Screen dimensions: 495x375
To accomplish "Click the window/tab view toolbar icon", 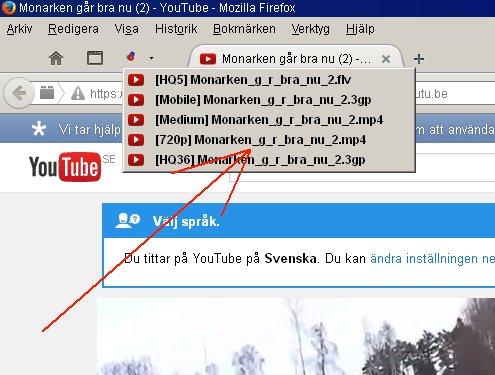I will (x=95, y=58).
